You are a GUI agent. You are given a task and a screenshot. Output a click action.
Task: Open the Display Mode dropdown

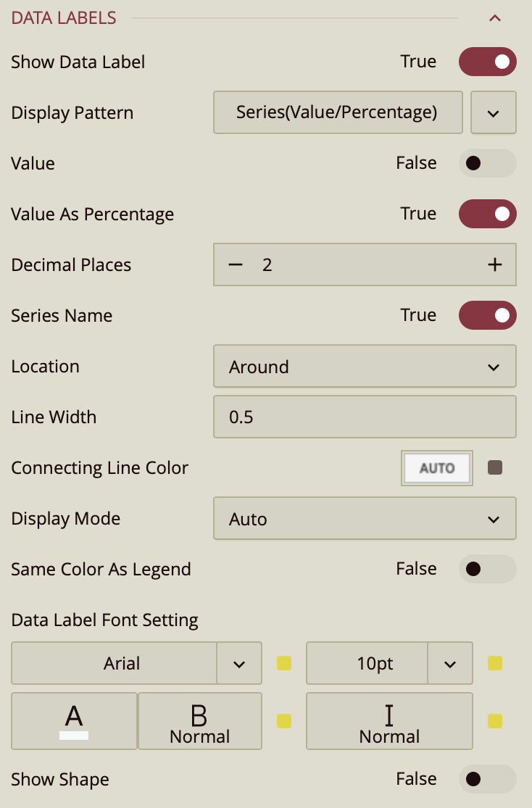pos(365,519)
